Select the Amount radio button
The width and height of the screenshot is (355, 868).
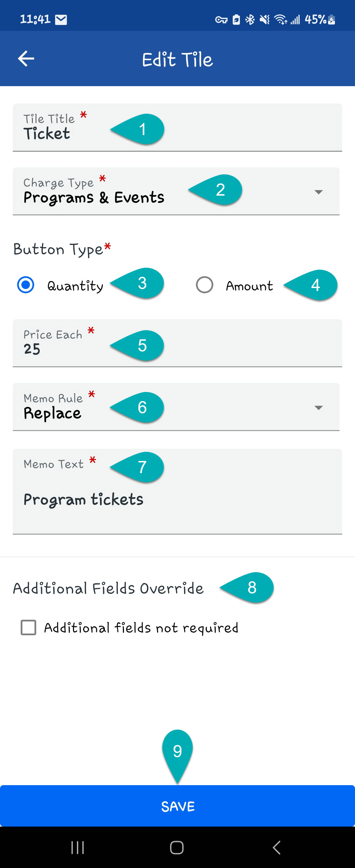tap(204, 285)
